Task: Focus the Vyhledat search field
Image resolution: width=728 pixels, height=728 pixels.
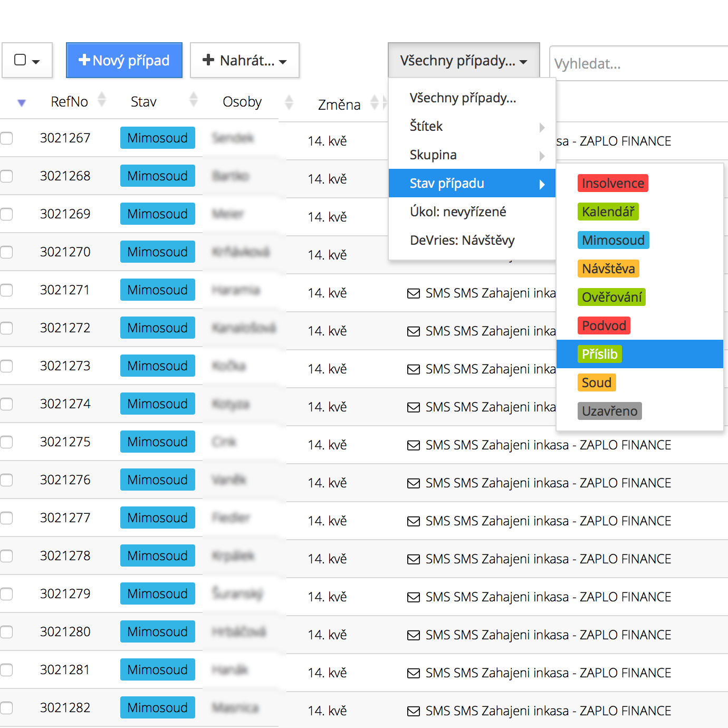Action: pyautogui.click(x=638, y=64)
